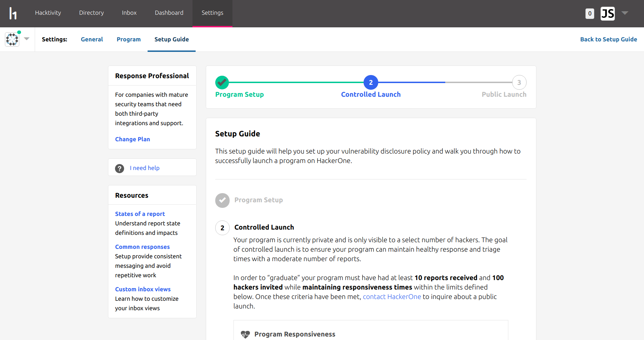Click the green checkmark Program Setup step icon

(222, 83)
